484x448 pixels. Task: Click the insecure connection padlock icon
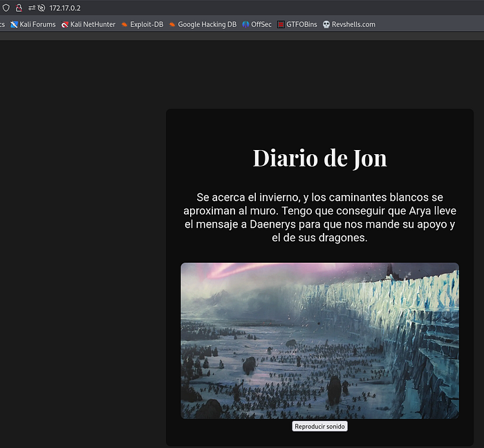tap(19, 8)
